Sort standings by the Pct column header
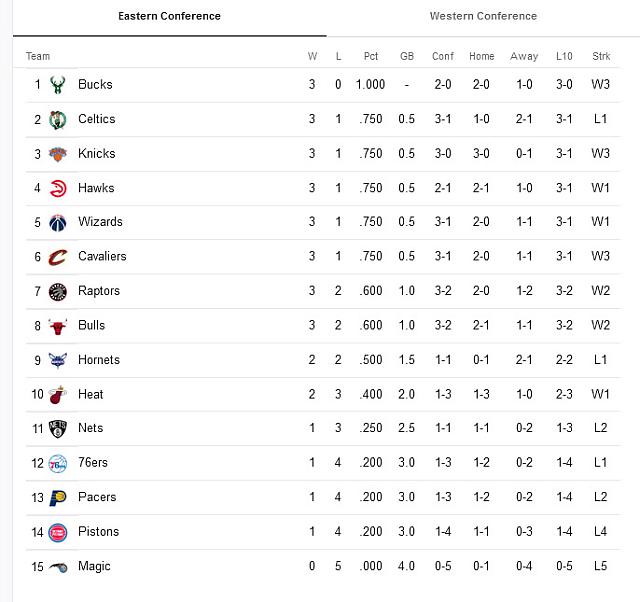Image resolution: width=640 pixels, height=602 pixels. pos(371,56)
